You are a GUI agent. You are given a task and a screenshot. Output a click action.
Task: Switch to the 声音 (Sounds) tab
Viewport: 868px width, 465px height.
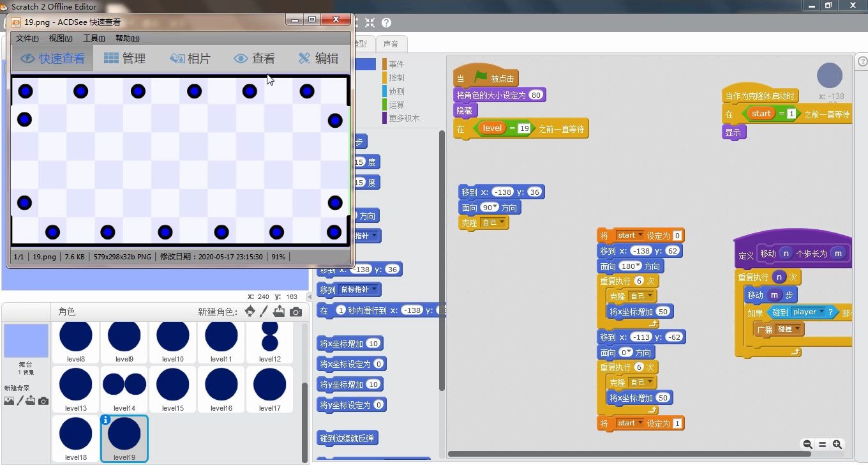pyautogui.click(x=392, y=43)
